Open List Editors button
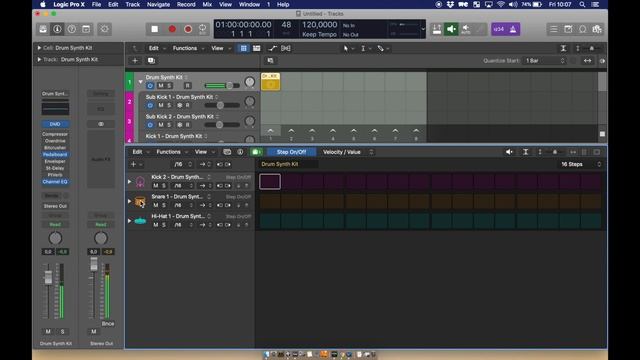Viewport: 640px width, 360px height. click(553, 29)
